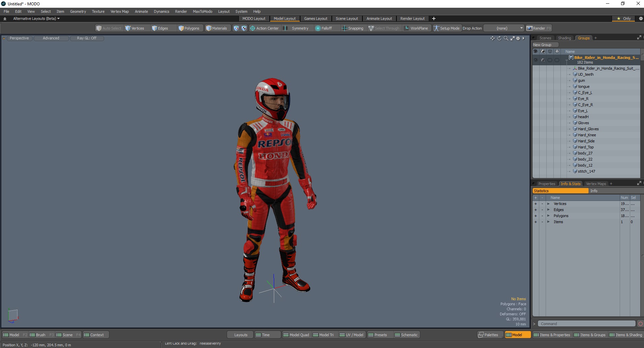Screen dimensions: 644x348
Task: Switch to the Games Layout tab
Action: point(316,19)
